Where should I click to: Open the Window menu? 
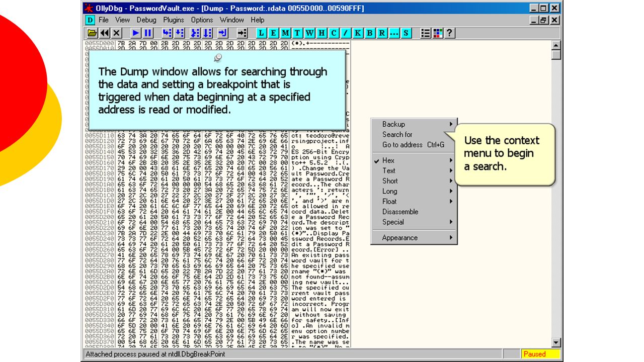point(232,20)
